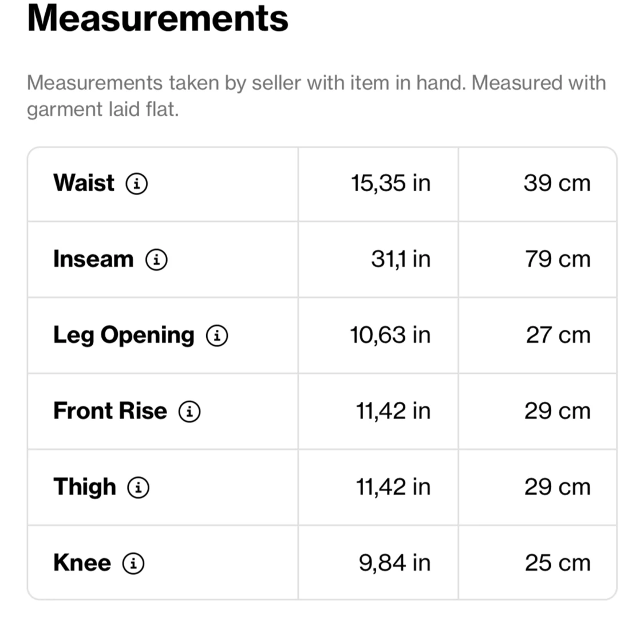Click the Leg Opening label text
Image resolution: width=644 pixels, height=644 pixels.
tap(124, 335)
